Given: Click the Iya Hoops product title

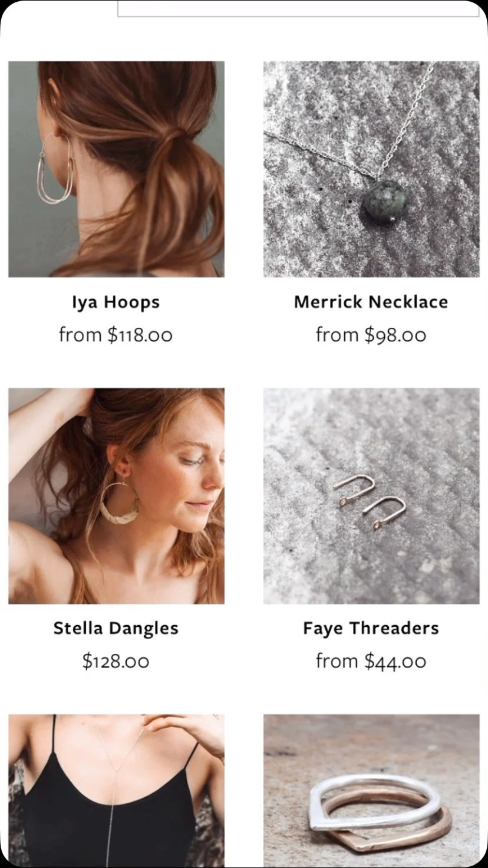Looking at the screenshot, I should pyautogui.click(x=116, y=303).
